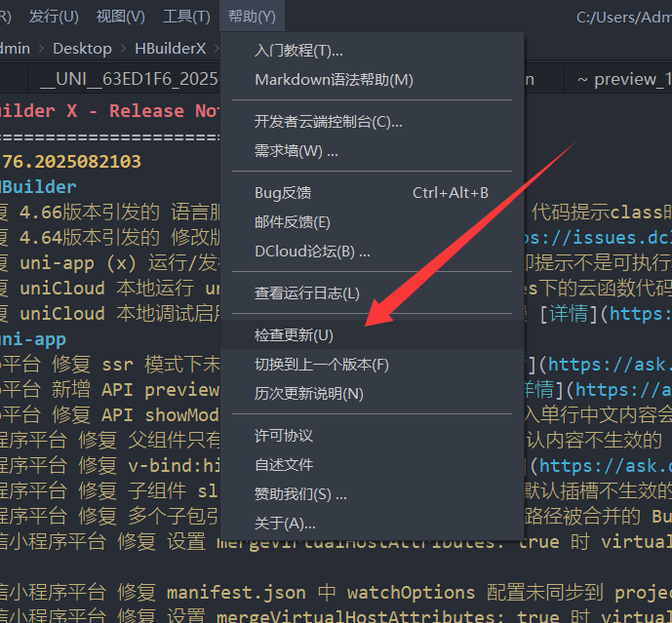Open the https://ask link beside the ssr 模式 line
672x623 pixels.
609,365
